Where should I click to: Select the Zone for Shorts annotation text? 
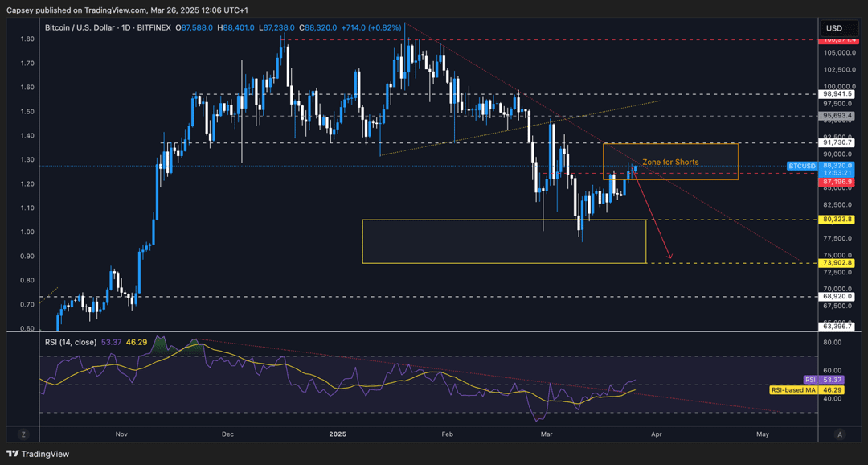click(x=669, y=163)
